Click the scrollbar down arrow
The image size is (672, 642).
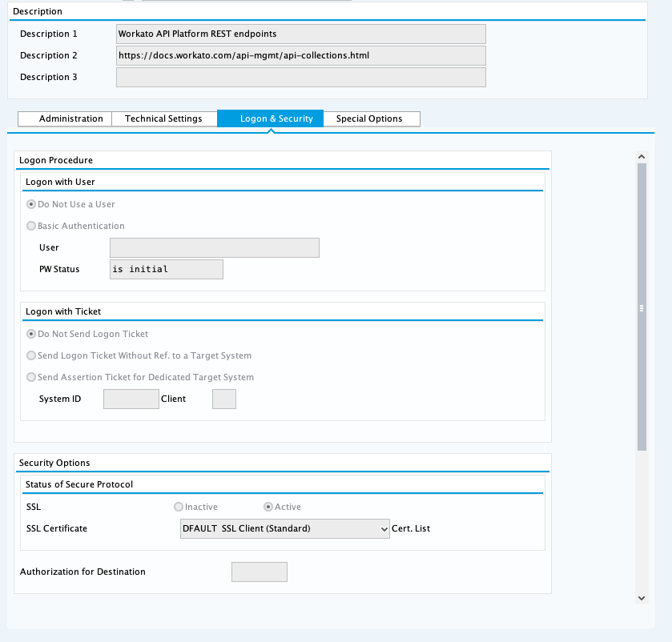(x=642, y=598)
